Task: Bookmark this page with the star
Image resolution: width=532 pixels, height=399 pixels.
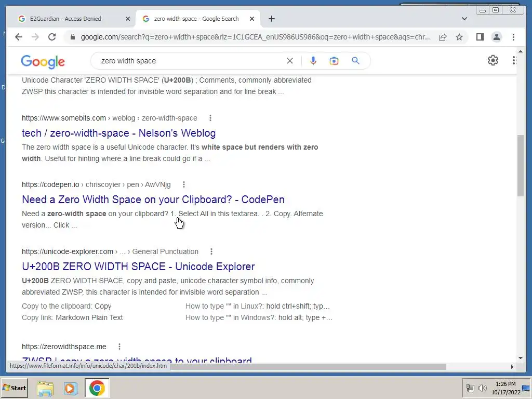Action: pyautogui.click(x=459, y=37)
